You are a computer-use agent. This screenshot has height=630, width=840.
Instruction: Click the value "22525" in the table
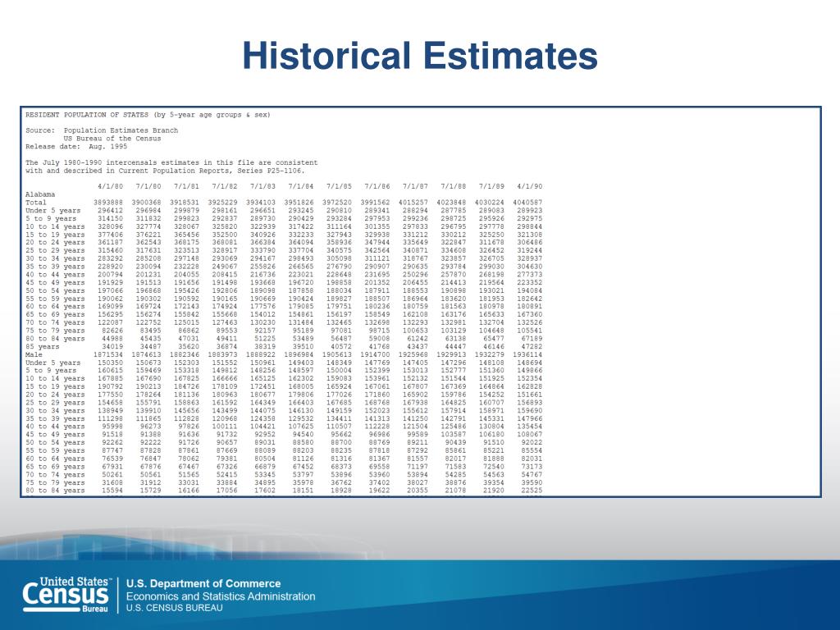pos(532,491)
